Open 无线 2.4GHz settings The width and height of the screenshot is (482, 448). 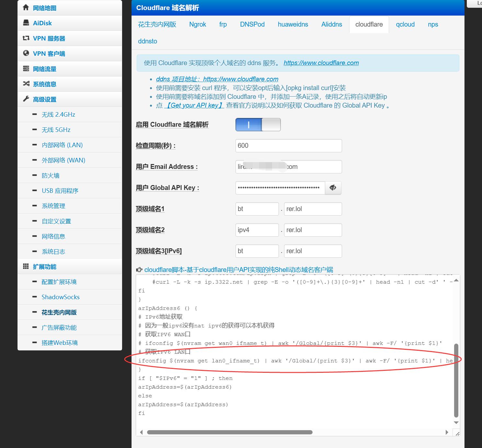pyautogui.click(x=70, y=114)
